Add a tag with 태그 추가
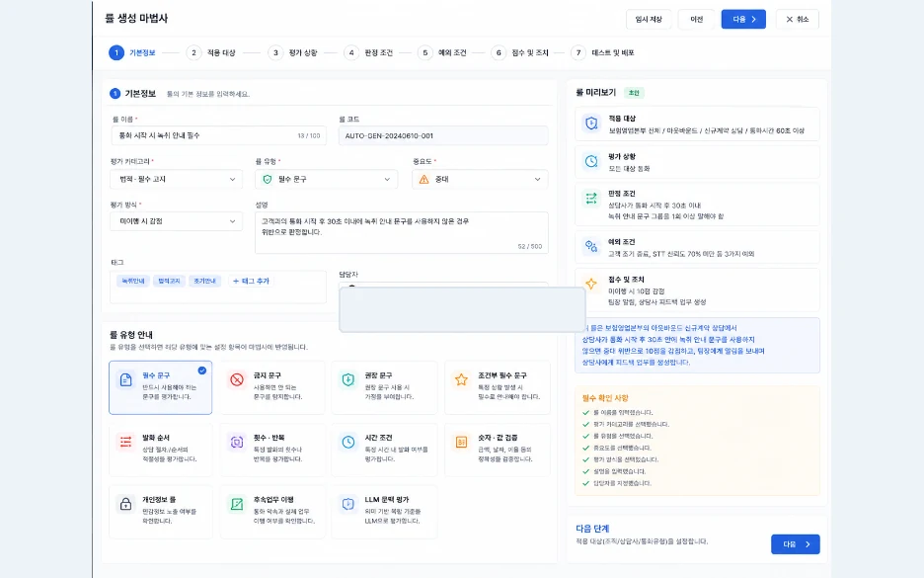The width and height of the screenshot is (924, 578). click(251, 281)
